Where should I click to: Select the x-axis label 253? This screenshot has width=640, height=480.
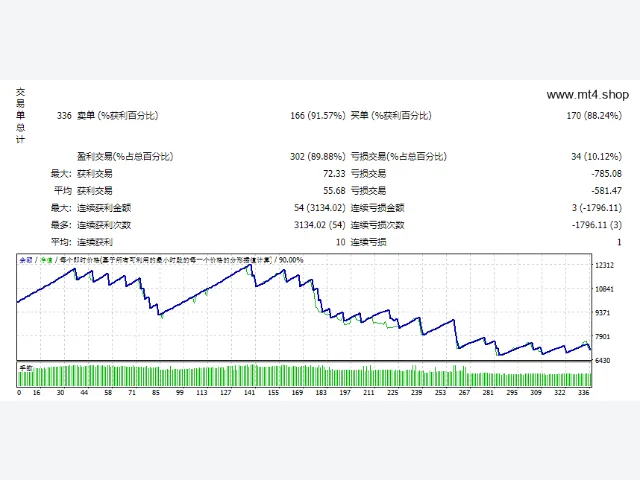(440, 393)
